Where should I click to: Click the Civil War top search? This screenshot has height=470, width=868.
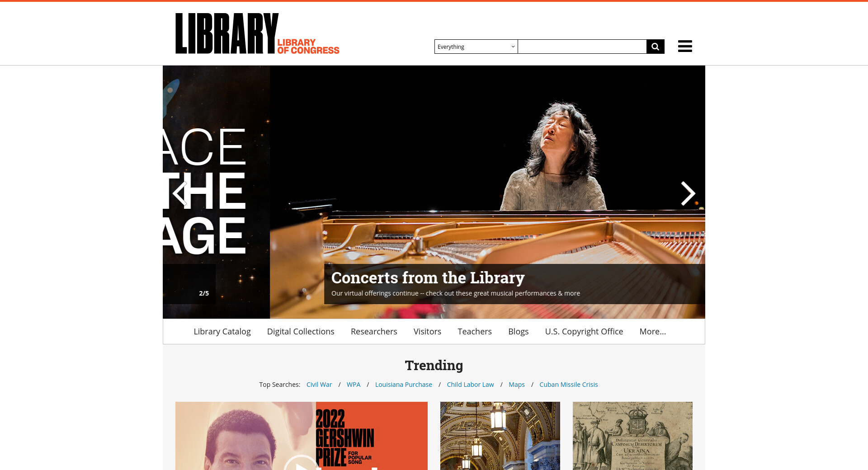point(319,385)
